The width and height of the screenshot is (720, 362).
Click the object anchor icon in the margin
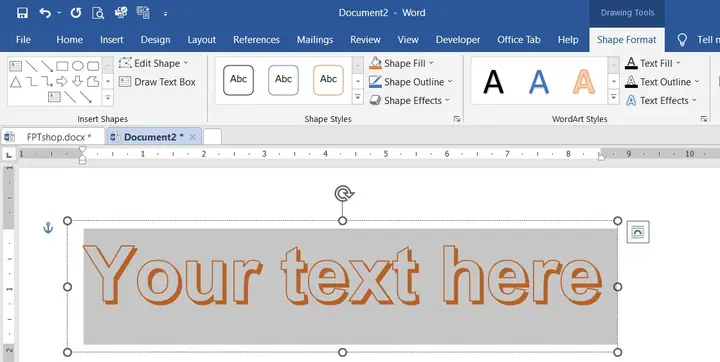point(48,227)
